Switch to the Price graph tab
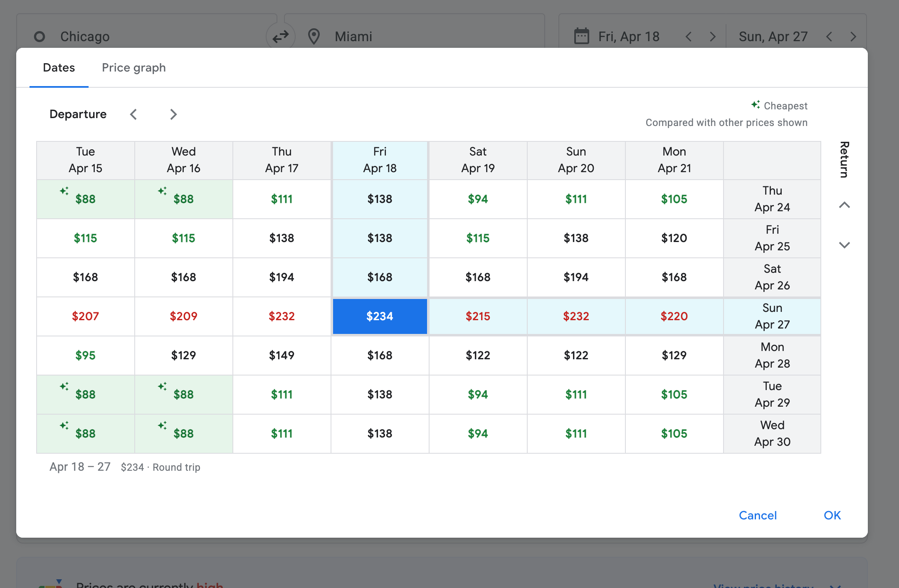The height and width of the screenshot is (588, 899). [134, 67]
